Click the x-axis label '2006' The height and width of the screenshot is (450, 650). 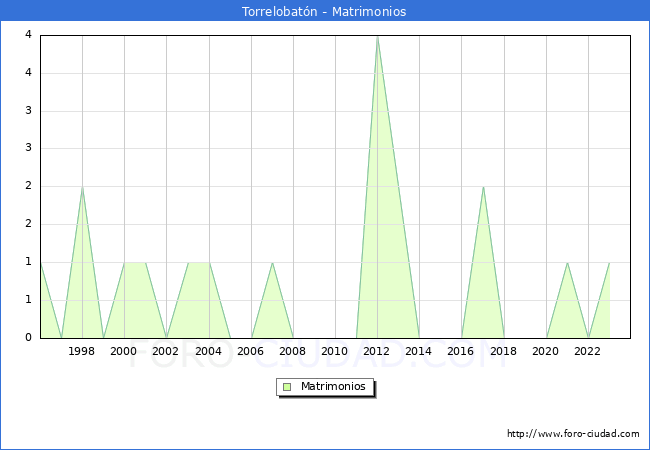[250, 351]
